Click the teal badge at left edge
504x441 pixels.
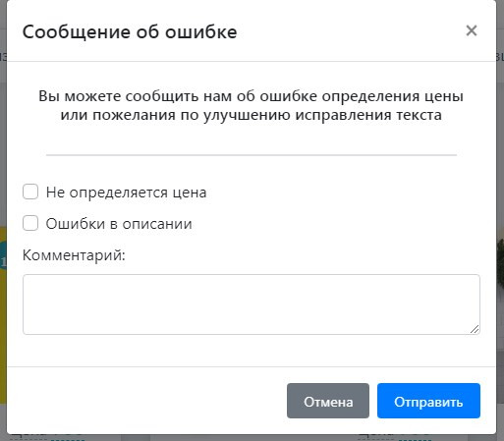pyautogui.click(x=3, y=255)
